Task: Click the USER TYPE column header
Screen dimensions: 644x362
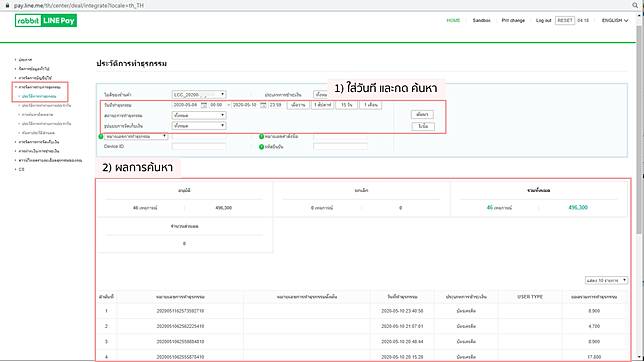Action: (530, 297)
